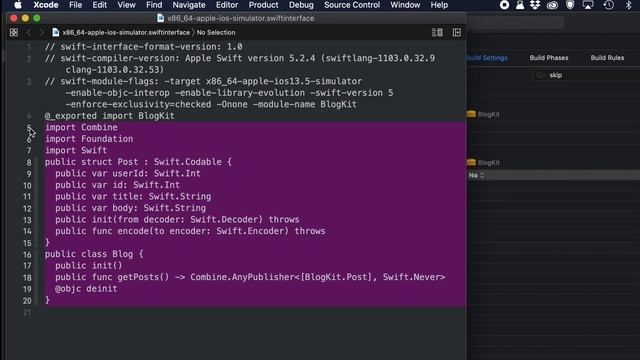Switch to the Build Rules tab

[x=607, y=58]
